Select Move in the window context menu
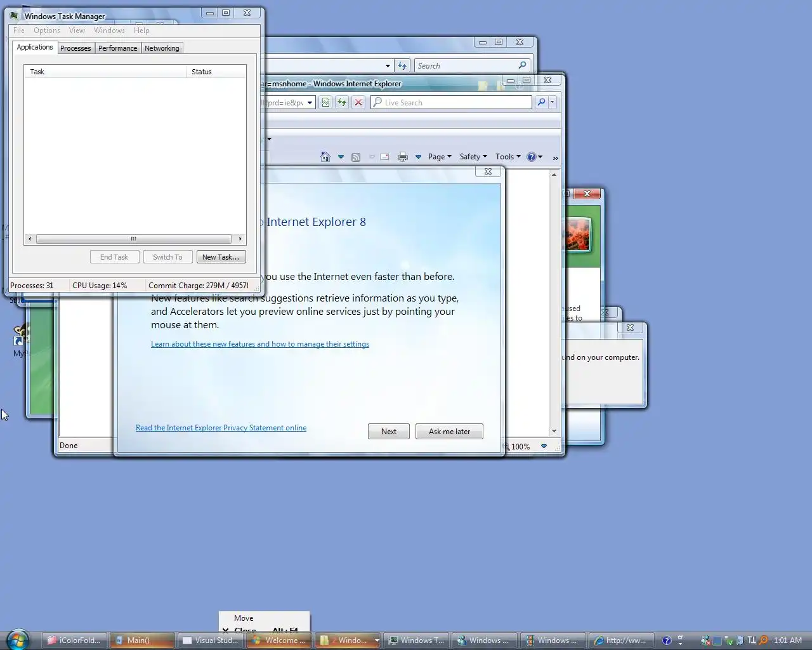This screenshot has height=650, width=812. tap(264, 618)
